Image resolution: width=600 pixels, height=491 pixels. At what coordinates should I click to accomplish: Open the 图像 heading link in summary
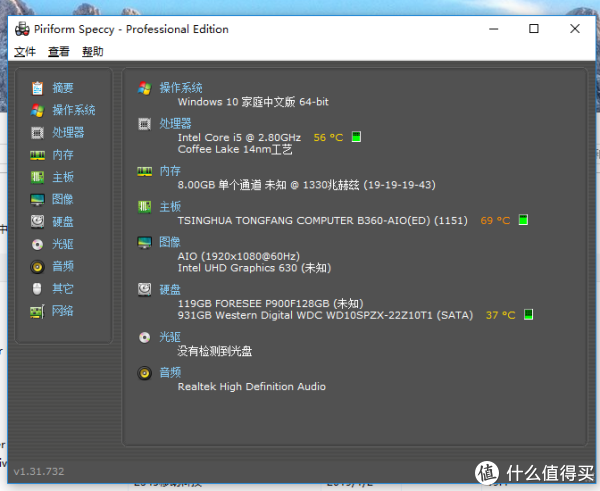[x=170, y=242]
